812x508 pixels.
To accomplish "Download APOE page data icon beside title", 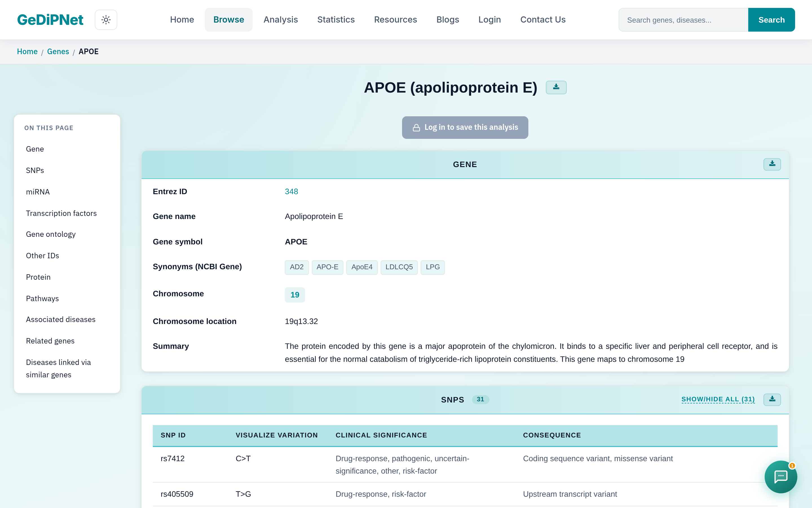I will 556,87.
